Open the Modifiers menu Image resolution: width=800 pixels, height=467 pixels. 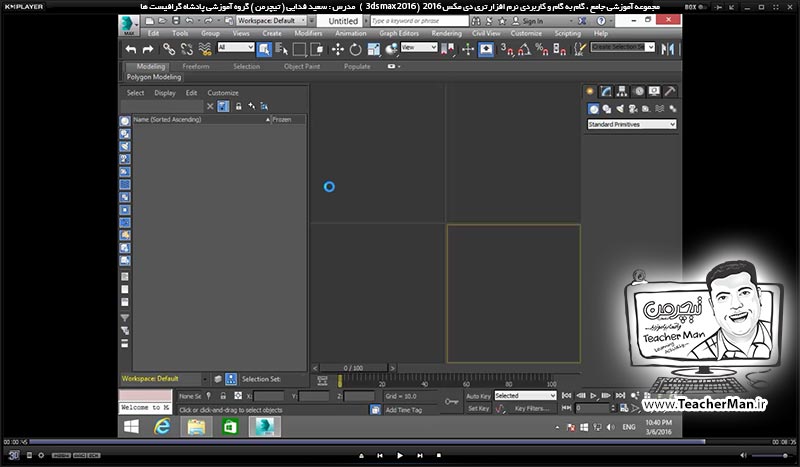point(308,33)
